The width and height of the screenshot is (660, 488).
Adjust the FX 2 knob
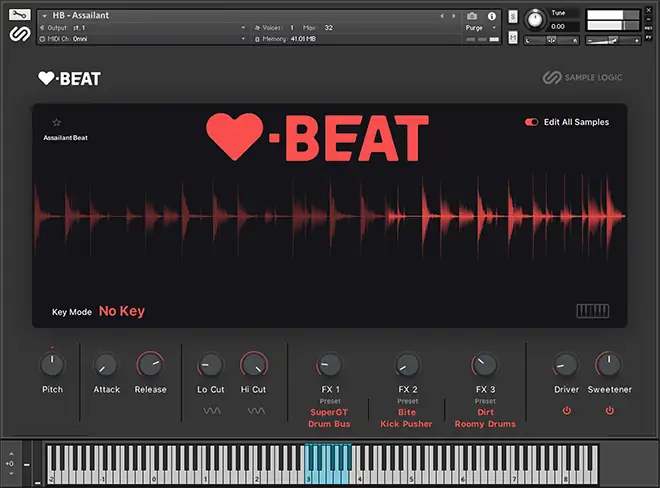407,365
